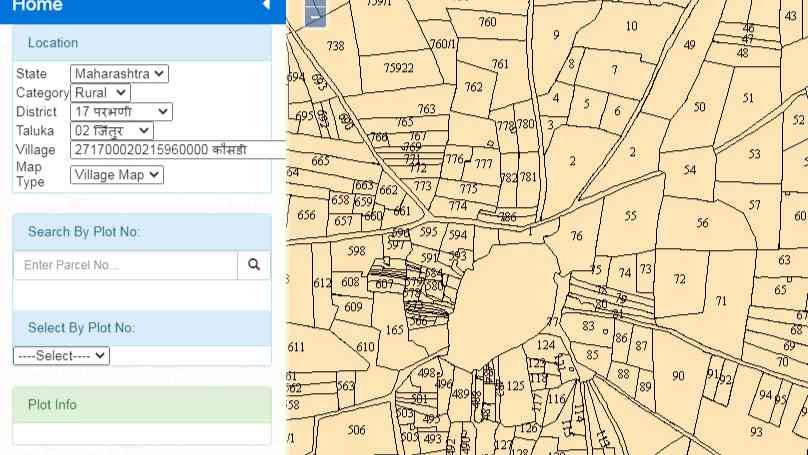Image resolution: width=808 pixels, height=455 pixels.
Task: Click the parcel search magnifier icon
Action: (254, 265)
